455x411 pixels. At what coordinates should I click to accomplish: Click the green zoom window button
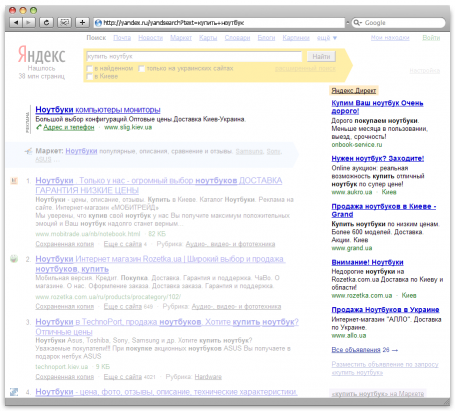pyautogui.click(x=33, y=10)
